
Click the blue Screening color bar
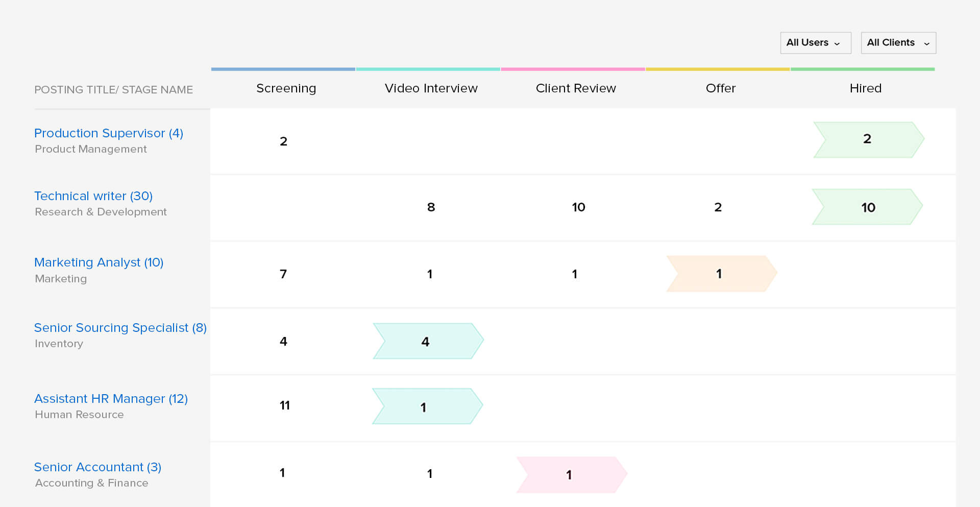[283, 68]
